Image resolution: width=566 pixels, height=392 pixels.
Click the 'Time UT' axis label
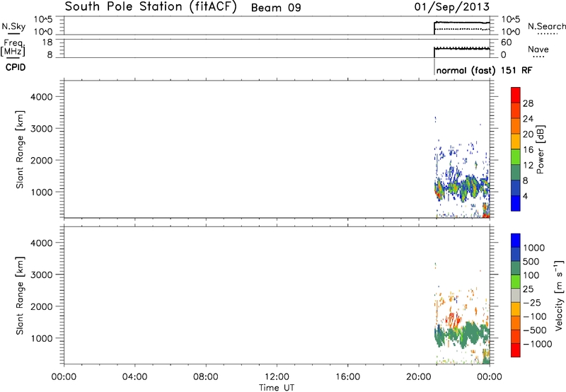pyautogui.click(x=277, y=388)
